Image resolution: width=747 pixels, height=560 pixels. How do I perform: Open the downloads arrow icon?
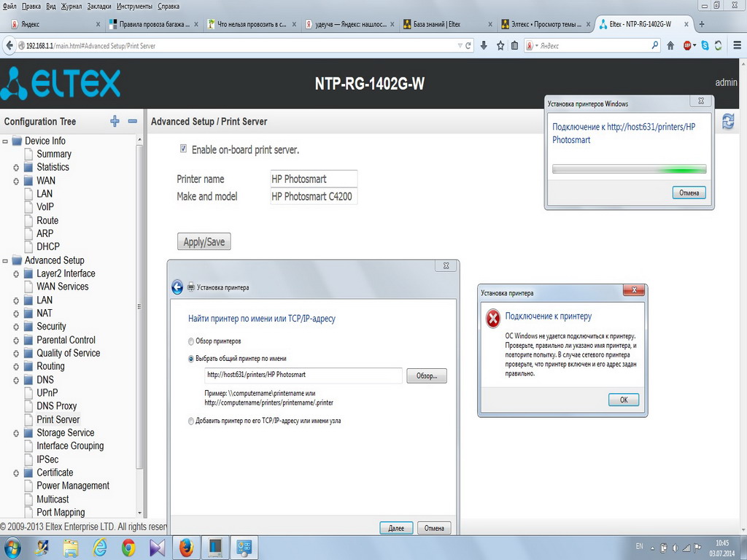484,45
